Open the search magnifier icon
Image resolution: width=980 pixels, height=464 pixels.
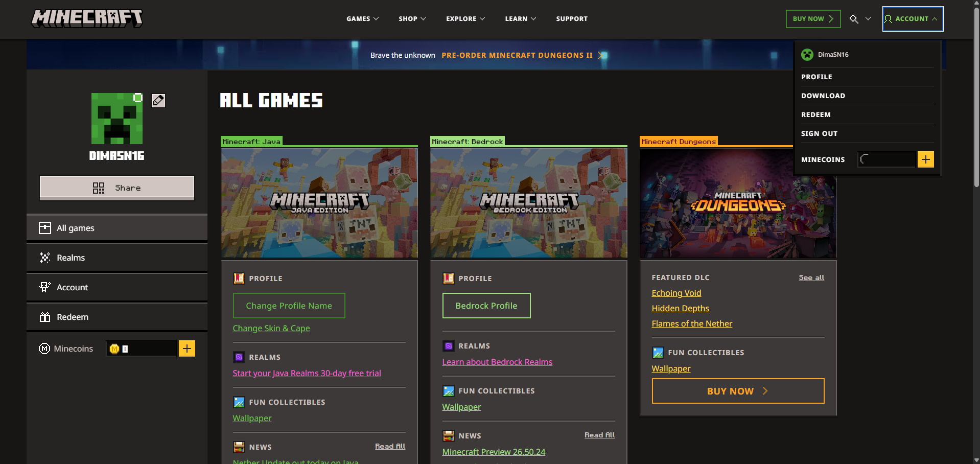pyautogui.click(x=854, y=19)
